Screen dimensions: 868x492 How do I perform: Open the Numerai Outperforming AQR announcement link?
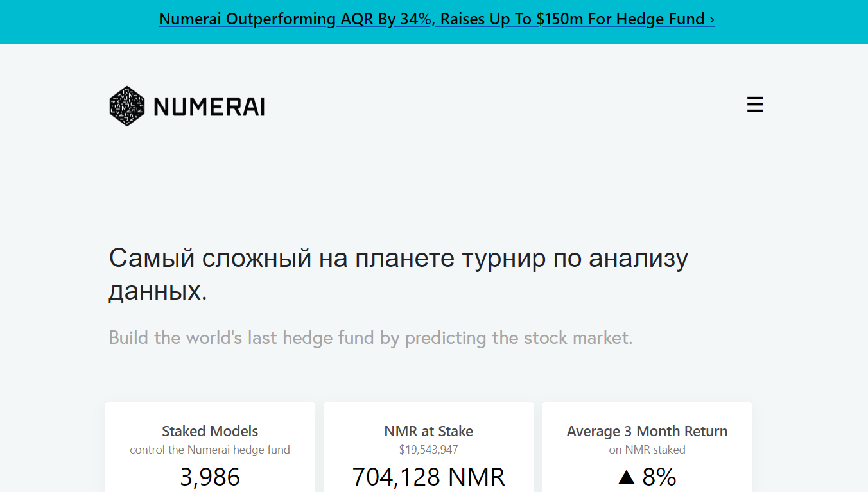[x=437, y=19]
